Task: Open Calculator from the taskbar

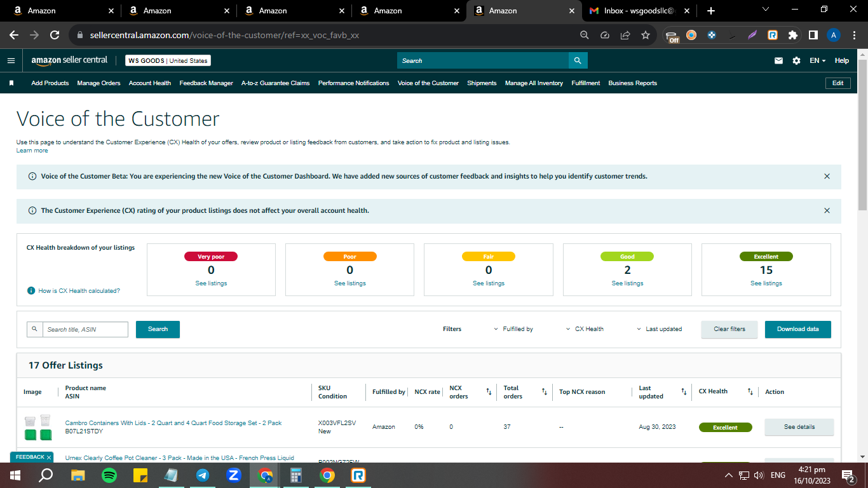Action: (x=296, y=475)
